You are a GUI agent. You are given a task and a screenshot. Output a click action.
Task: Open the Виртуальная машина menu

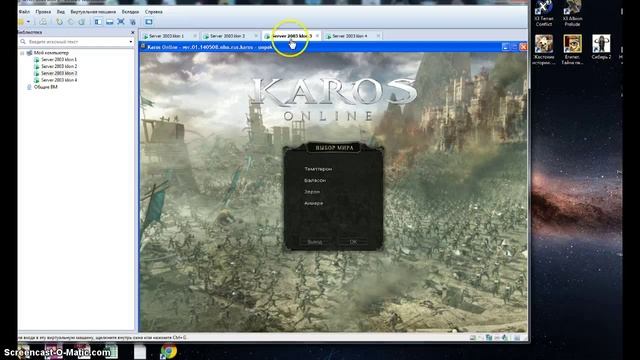tap(93, 12)
